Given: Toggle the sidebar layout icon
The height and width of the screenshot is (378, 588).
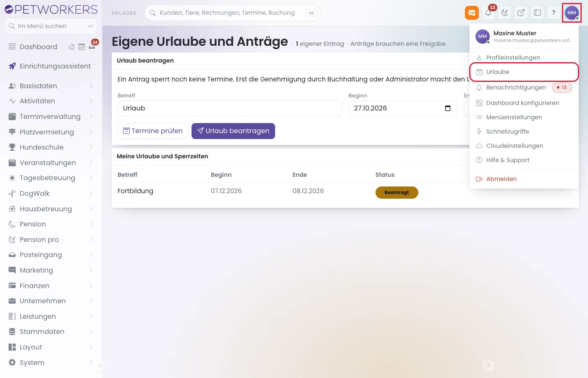Looking at the screenshot, I should pos(537,13).
